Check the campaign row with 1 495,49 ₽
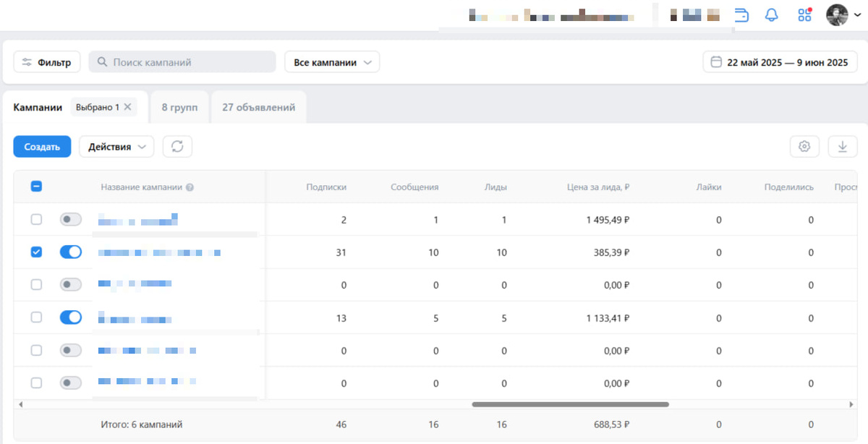868x444 pixels. pyautogui.click(x=36, y=219)
